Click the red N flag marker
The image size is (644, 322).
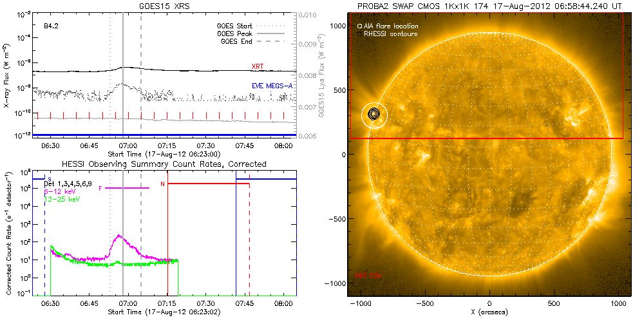[162, 184]
